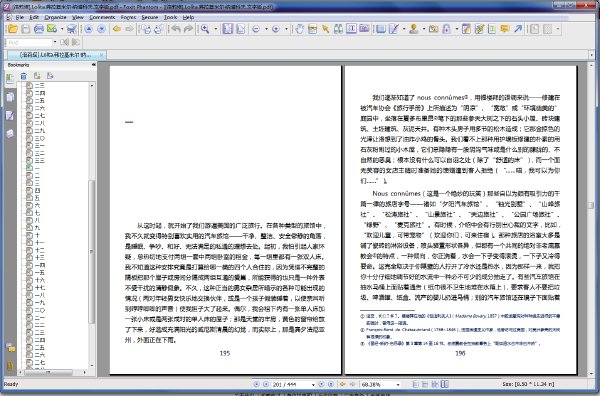
Task: Select the Typewriter text tool icon
Action: pyautogui.click(x=351, y=29)
